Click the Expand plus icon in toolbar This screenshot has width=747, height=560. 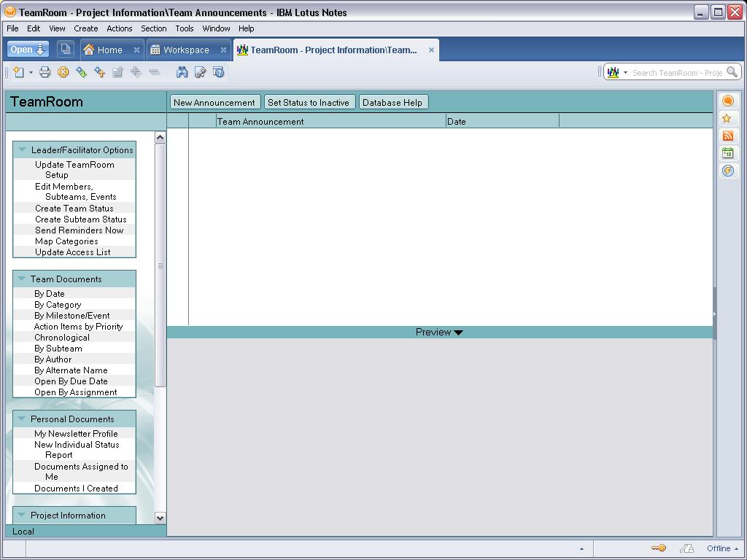(136, 72)
